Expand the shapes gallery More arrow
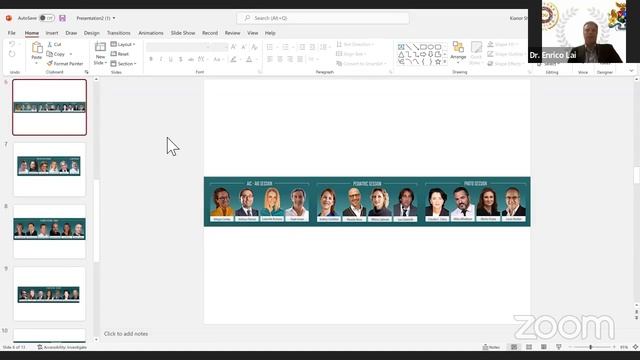 coord(445,62)
